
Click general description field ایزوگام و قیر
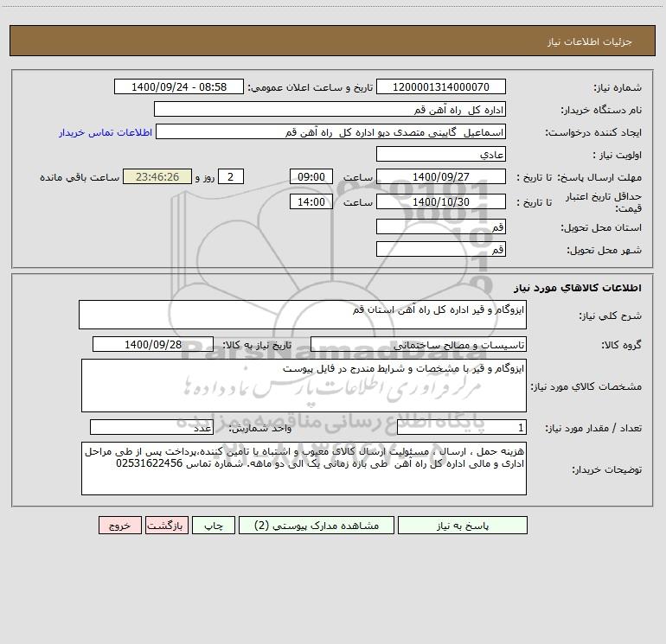[303, 315]
